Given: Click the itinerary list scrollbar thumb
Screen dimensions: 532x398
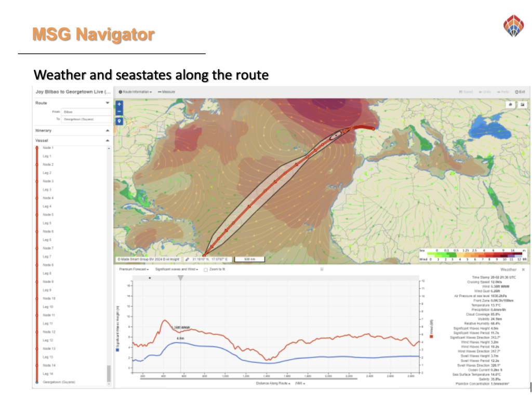Looking at the screenshot, I should pyautogui.click(x=109, y=373).
